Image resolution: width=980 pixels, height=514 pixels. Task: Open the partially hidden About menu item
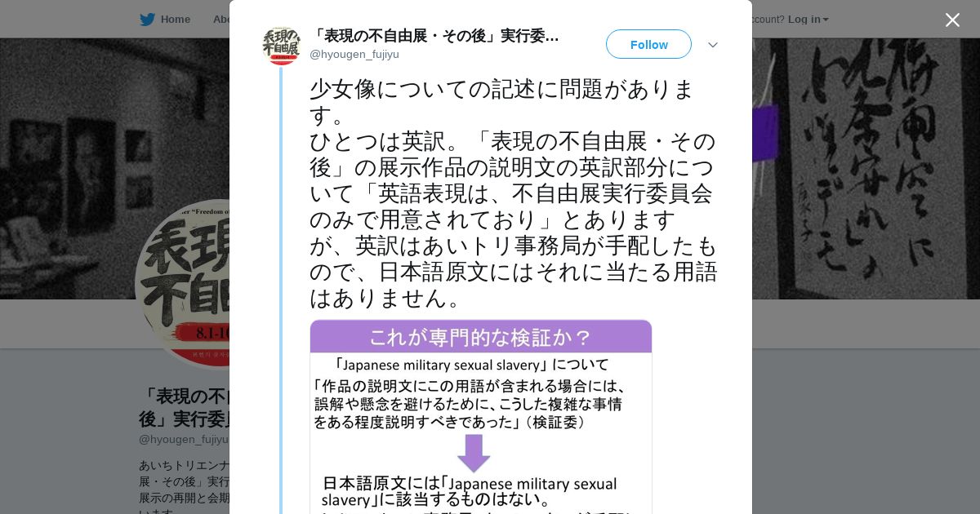click(x=220, y=20)
